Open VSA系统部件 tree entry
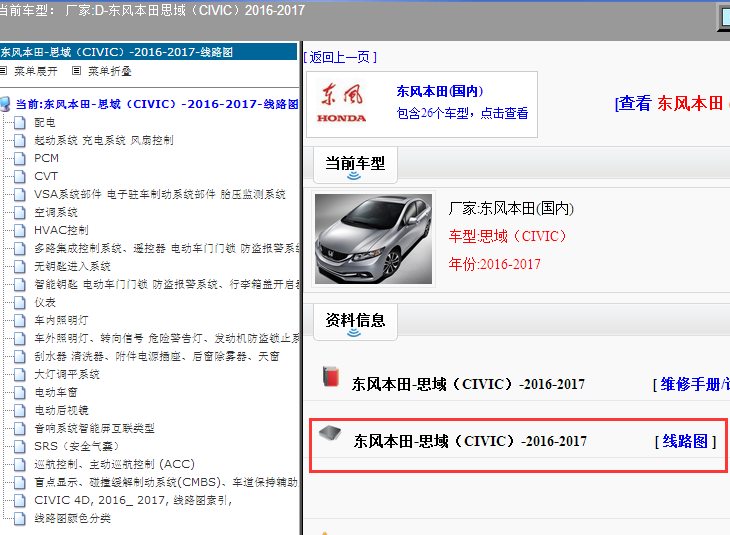Screen dimensions: 730x535 point(160,195)
